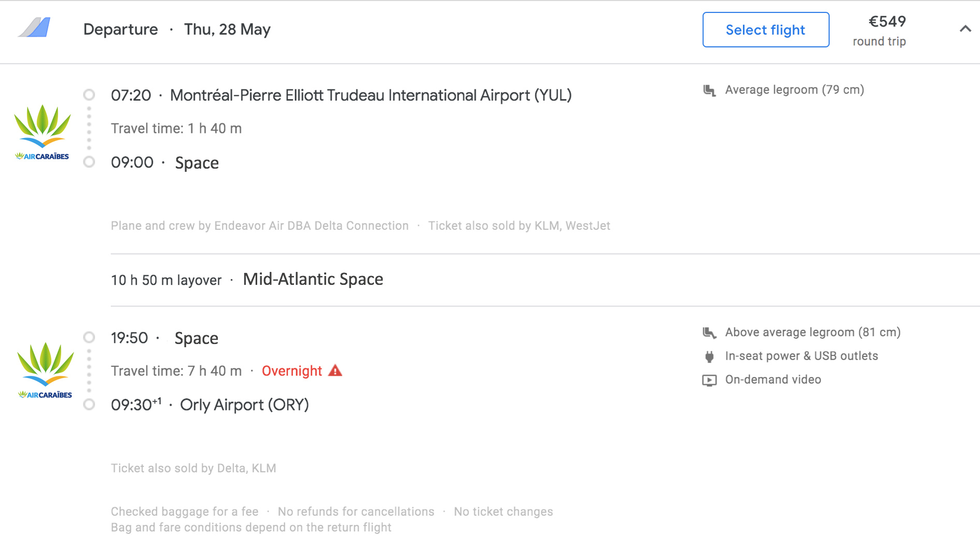Click Montréal-Pierre Elliott Trudeau International Airport text
Image resolution: width=980 pixels, height=550 pixels.
click(x=370, y=95)
